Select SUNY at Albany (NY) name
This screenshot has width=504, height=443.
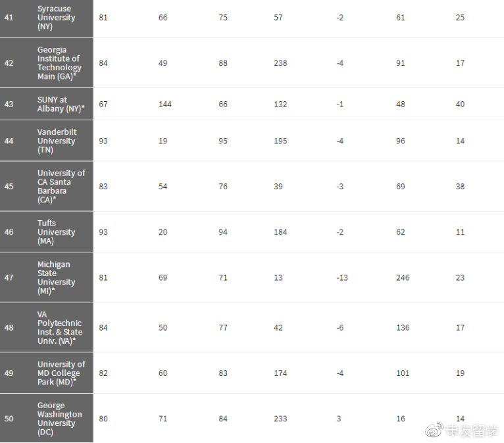tap(61, 104)
